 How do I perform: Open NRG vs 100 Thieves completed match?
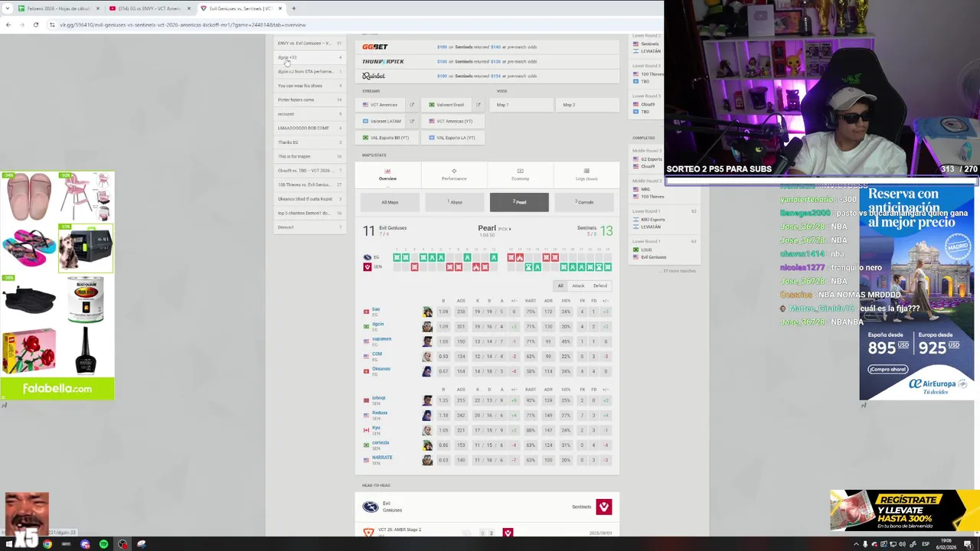point(665,189)
